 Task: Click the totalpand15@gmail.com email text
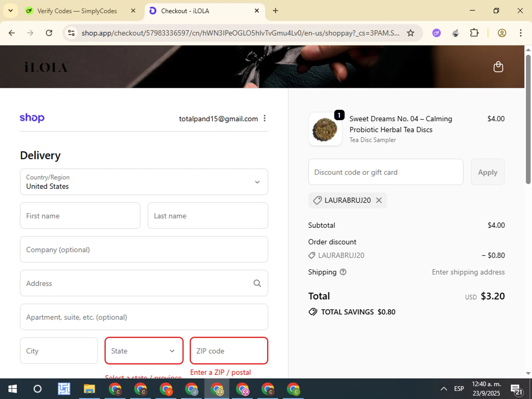218,119
